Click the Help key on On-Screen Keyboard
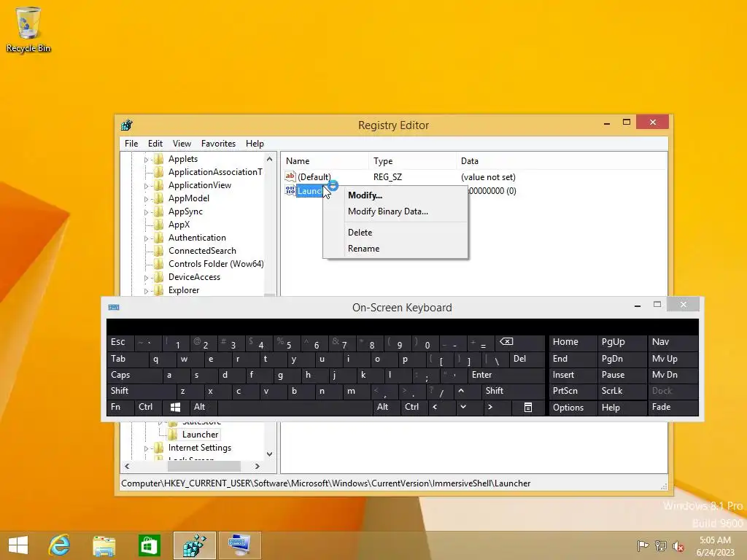Screen dimensions: 747x560 [622, 407]
